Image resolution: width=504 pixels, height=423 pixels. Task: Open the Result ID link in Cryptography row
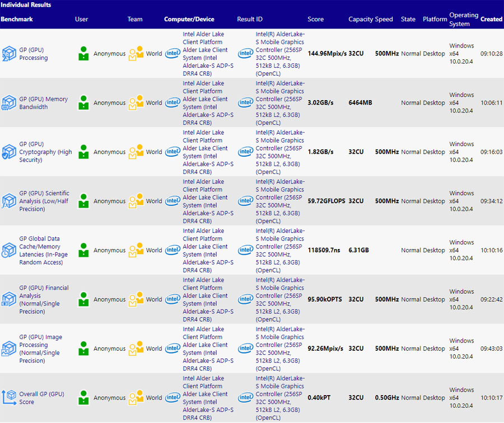coord(280,152)
